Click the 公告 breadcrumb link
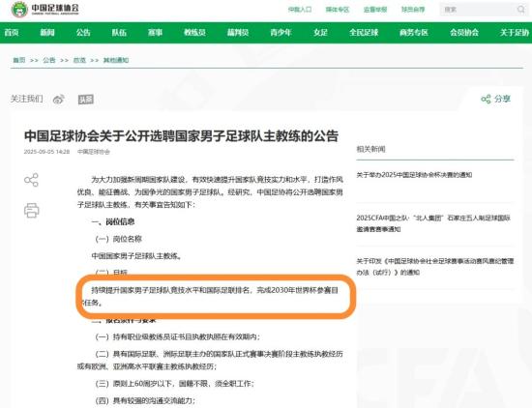532x408 pixels. [49, 60]
